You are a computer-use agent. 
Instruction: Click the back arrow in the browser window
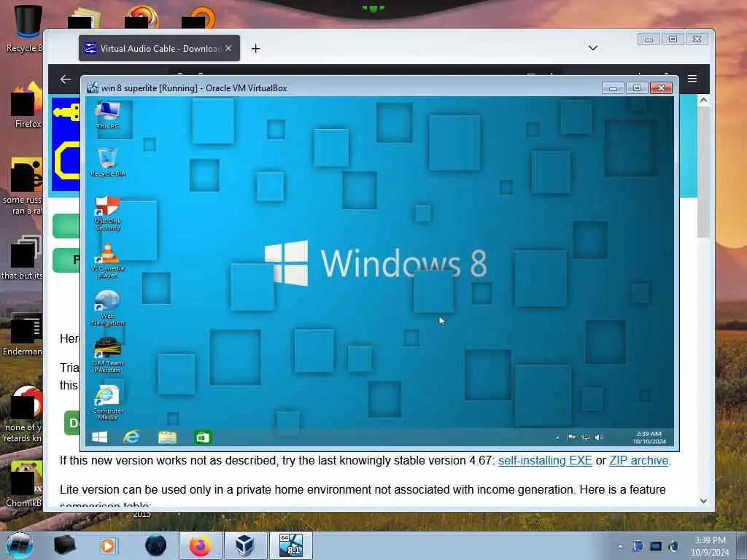[x=65, y=79]
